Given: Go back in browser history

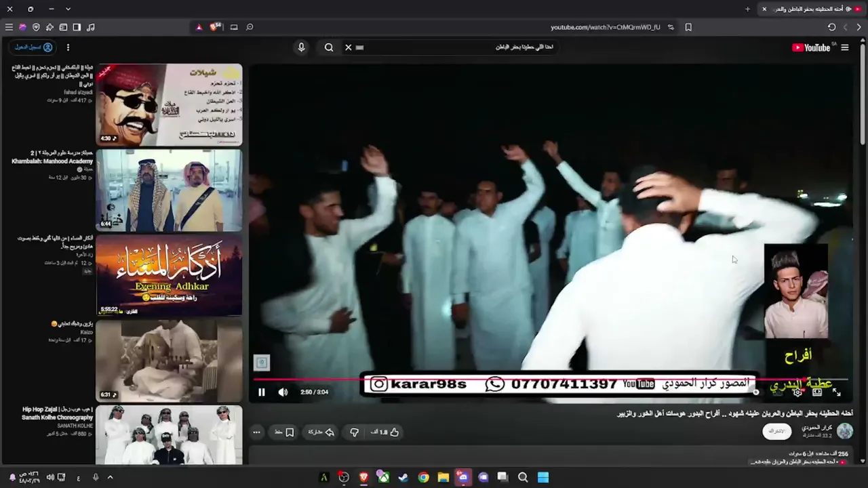Looking at the screenshot, I should (x=859, y=27).
